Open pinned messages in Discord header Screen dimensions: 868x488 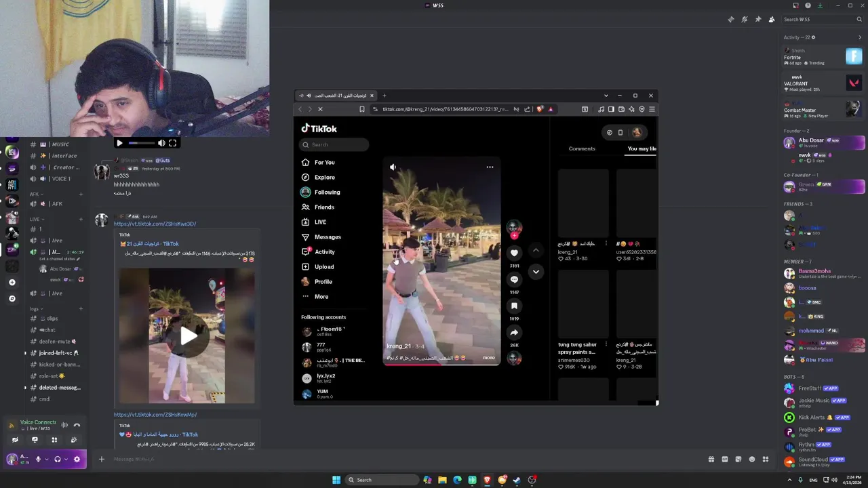(758, 19)
